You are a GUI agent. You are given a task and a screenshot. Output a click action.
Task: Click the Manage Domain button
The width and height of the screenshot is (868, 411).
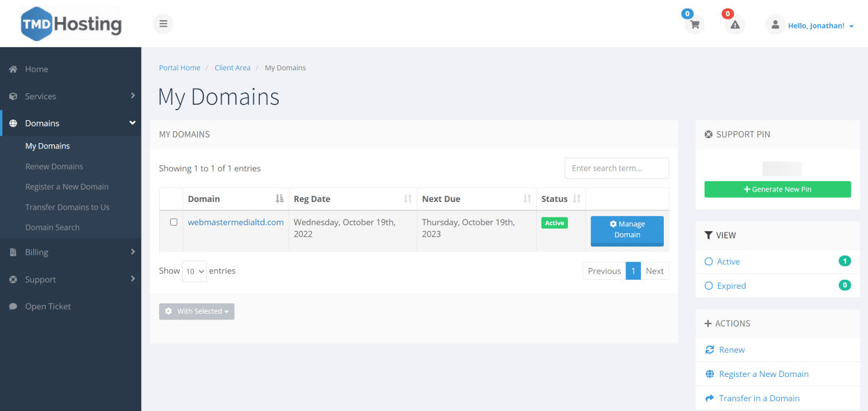[x=627, y=230]
